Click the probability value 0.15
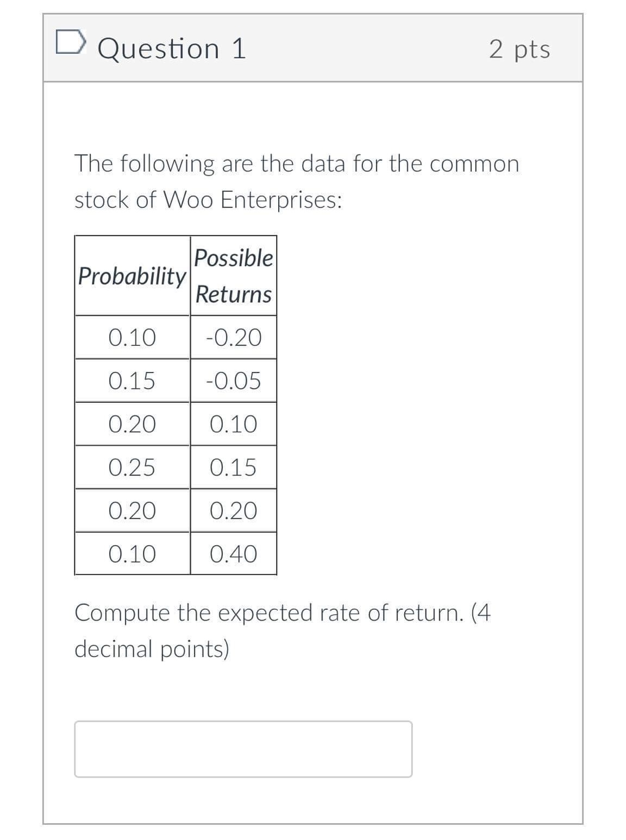 tap(132, 381)
